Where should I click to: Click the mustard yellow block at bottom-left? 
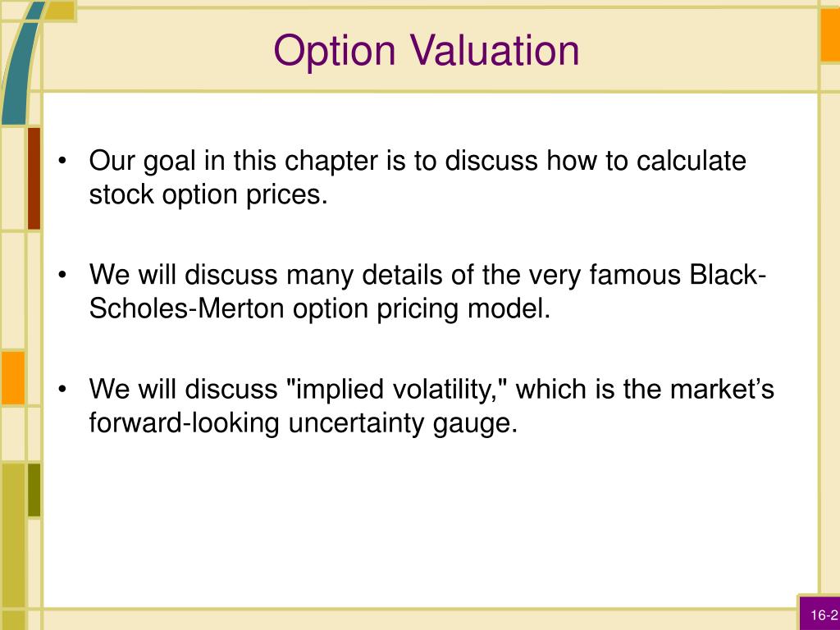pos(12,536)
